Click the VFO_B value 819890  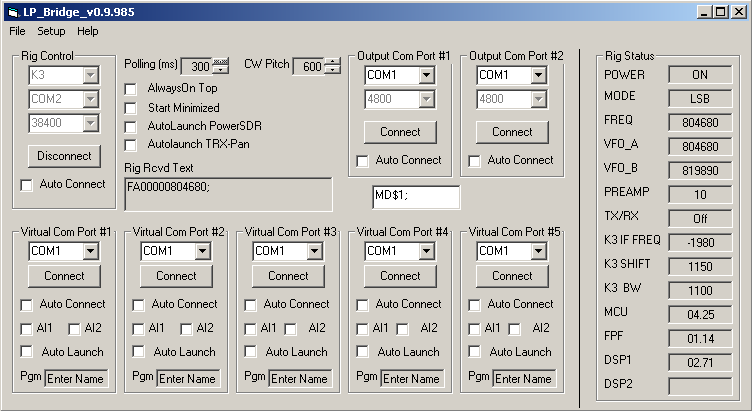(700, 171)
